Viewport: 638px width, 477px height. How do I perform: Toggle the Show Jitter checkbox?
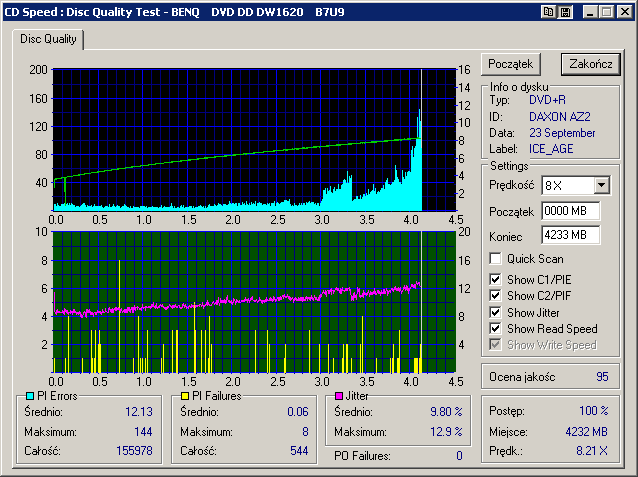[495, 312]
